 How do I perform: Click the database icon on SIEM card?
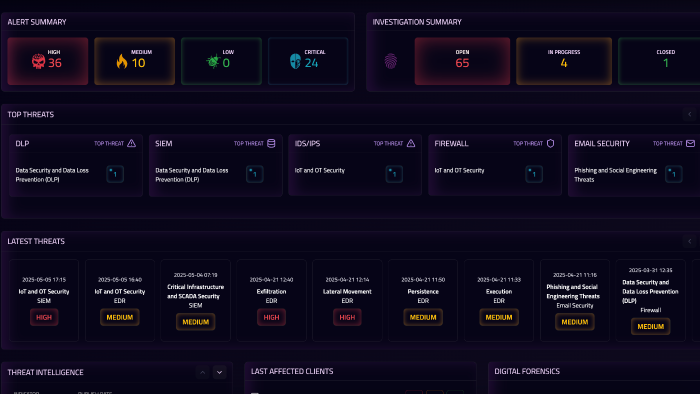(271, 143)
